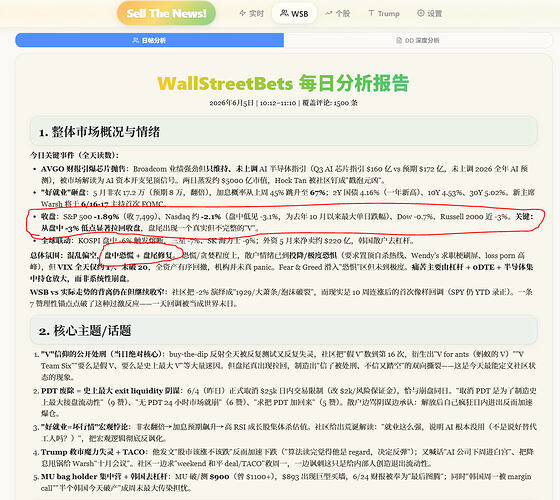Select the WSB people icon tab
The width and height of the screenshot is (560, 500).
pos(294,14)
